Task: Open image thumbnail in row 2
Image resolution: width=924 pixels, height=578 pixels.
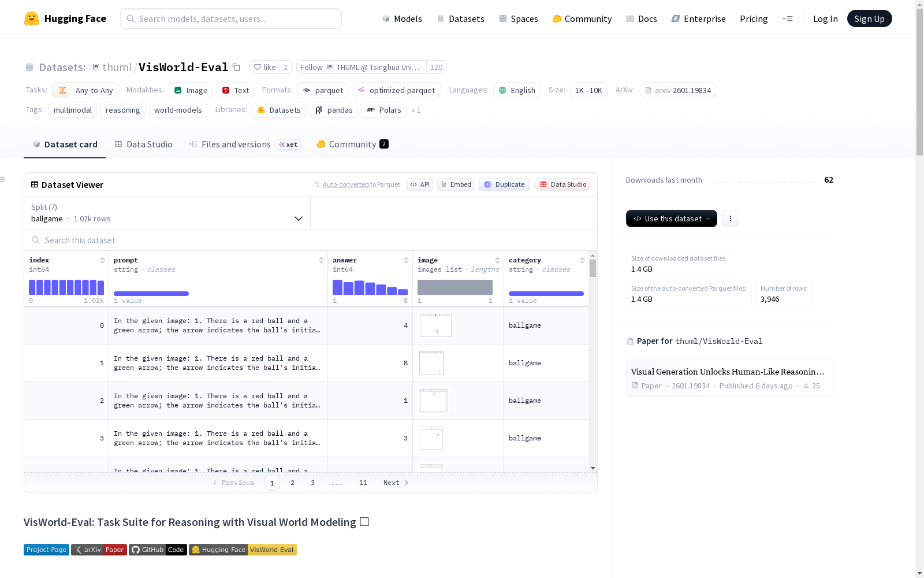Action: tap(434, 401)
